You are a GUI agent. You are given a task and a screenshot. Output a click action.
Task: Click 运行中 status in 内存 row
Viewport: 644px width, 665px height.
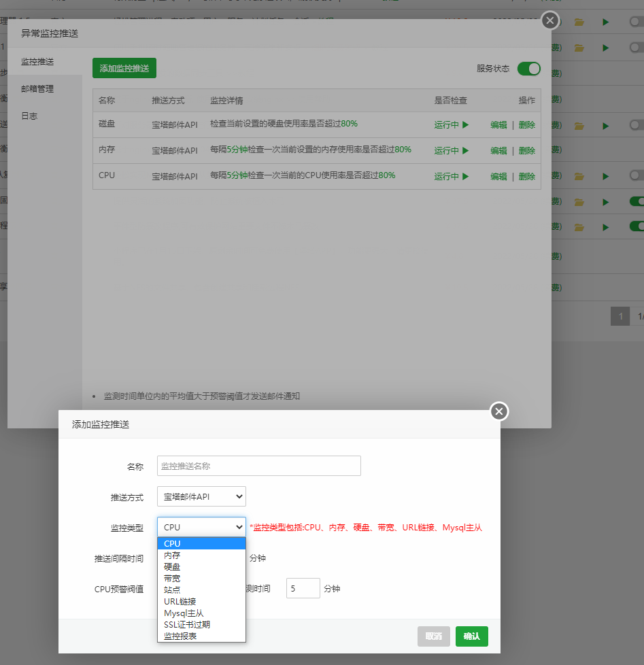(451, 150)
